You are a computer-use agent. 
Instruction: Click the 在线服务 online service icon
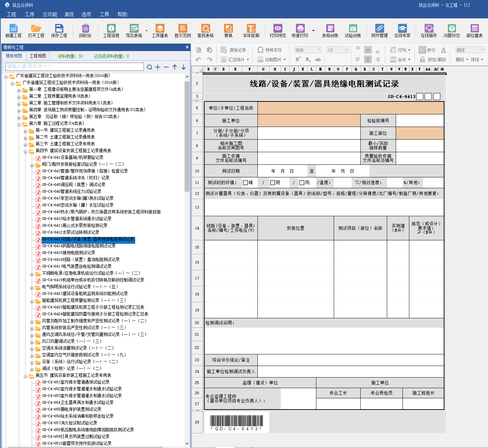[429, 31]
